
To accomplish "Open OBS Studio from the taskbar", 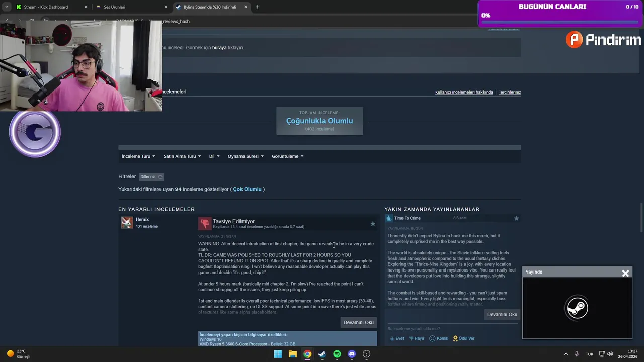I will pos(366,354).
